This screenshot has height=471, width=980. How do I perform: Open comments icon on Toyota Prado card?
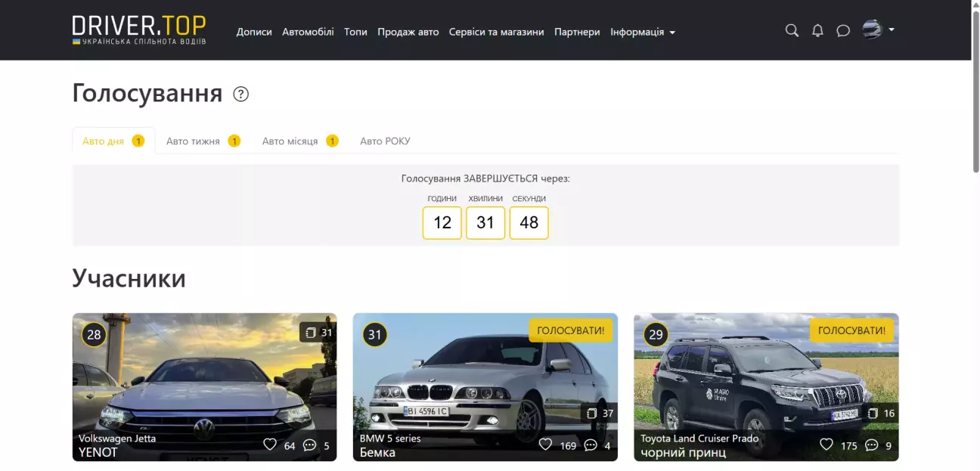(871, 445)
